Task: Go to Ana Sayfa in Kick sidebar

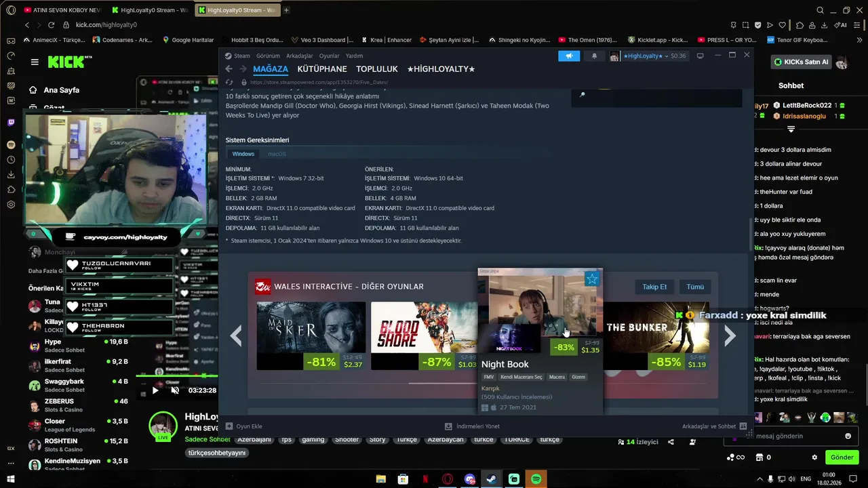Action: pos(54,90)
